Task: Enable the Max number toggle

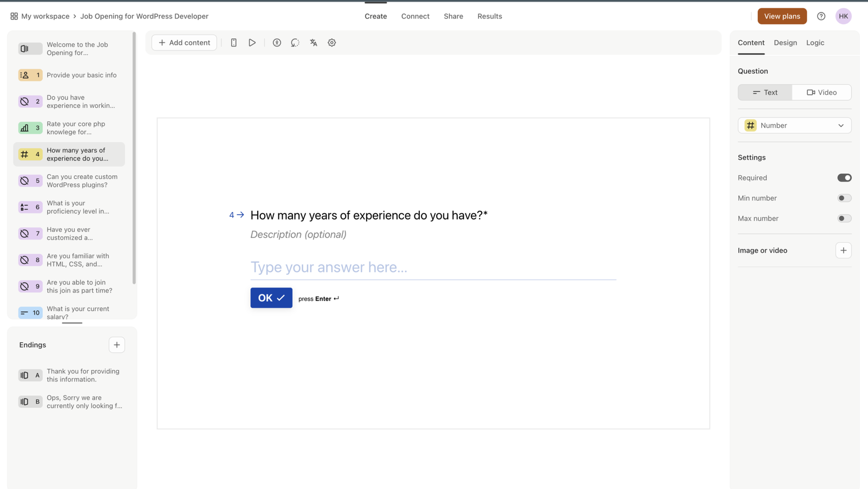Action: coord(844,218)
